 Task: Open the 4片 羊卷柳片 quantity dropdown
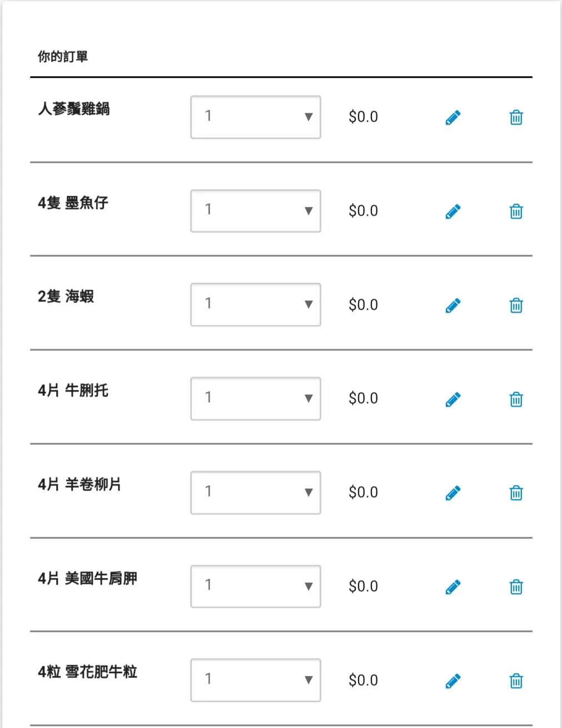tap(256, 493)
